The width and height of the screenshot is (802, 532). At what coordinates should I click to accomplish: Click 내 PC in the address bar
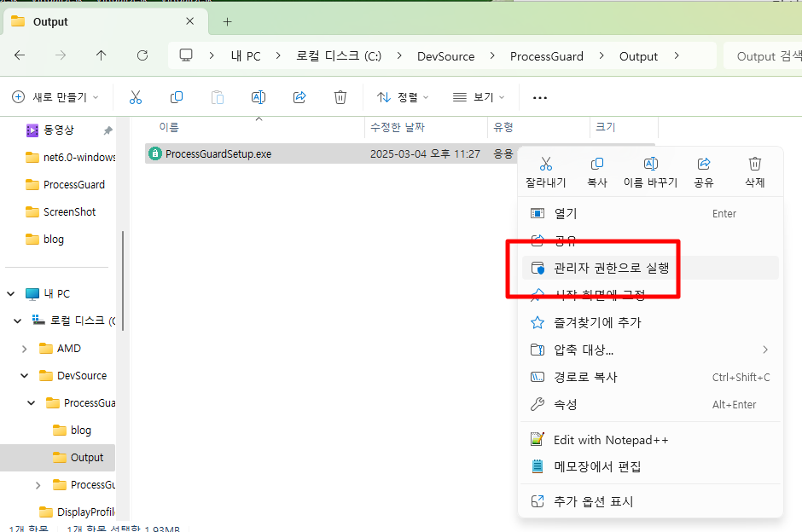pyautogui.click(x=246, y=55)
